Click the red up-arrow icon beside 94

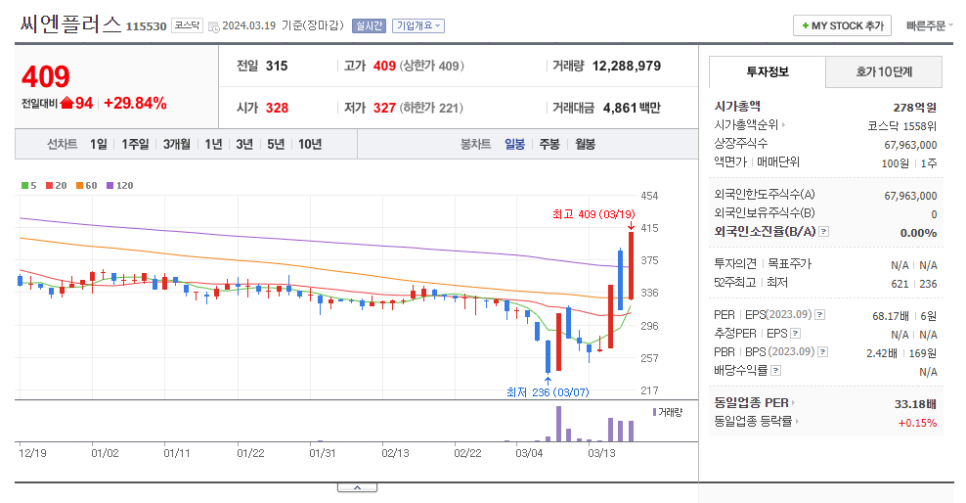(x=67, y=103)
